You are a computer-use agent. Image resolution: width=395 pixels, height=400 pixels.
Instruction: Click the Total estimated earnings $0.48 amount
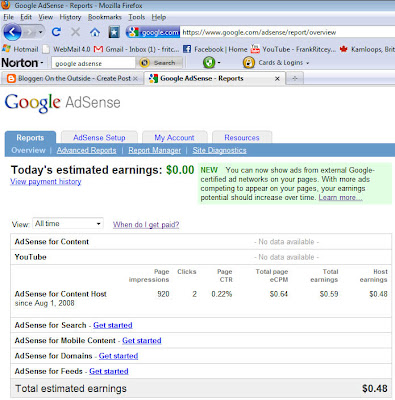coord(375,388)
